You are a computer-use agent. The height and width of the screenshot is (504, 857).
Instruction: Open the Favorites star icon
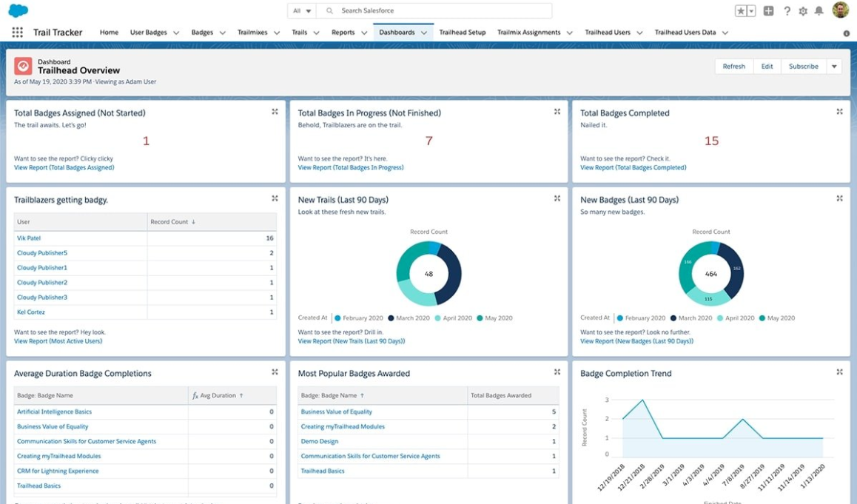[741, 10]
